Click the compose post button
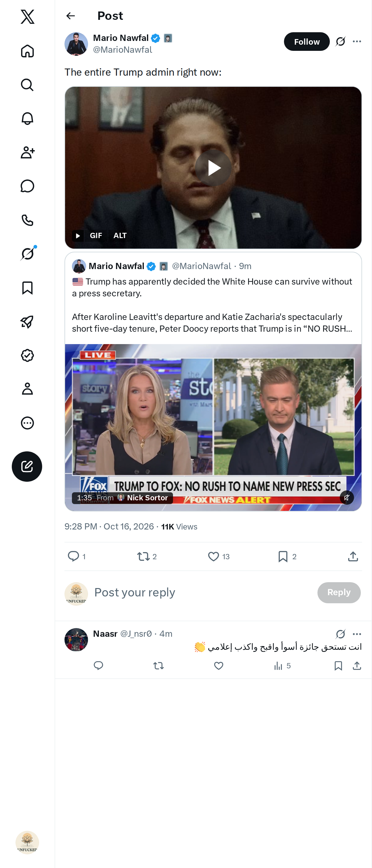This screenshot has width=372, height=868. [x=27, y=466]
